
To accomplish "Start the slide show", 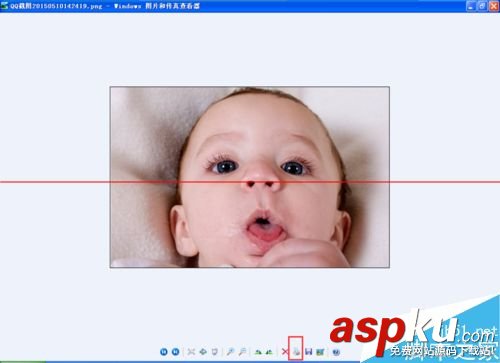I will coord(215,352).
